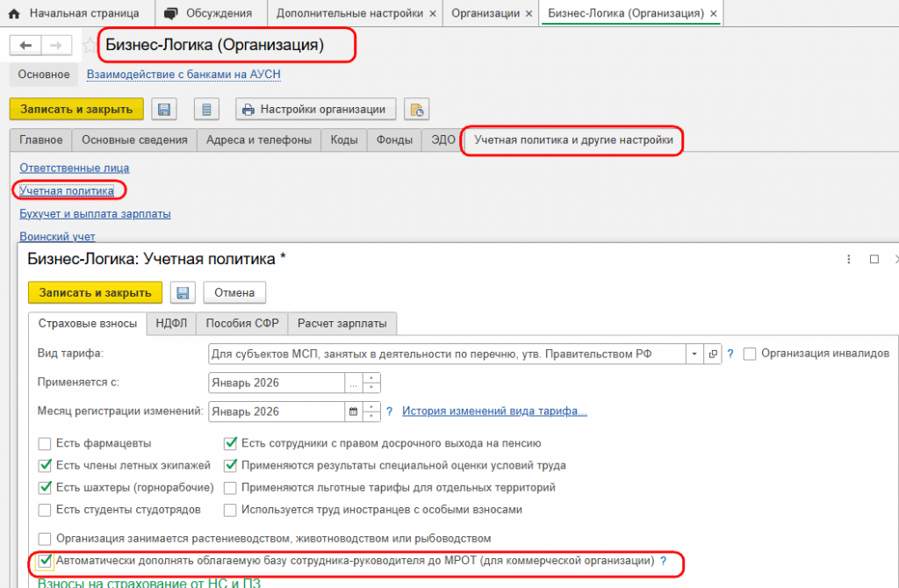Click the Применяется с date field
The height and width of the screenshot is (588, 899).
(x=277, y=383)
